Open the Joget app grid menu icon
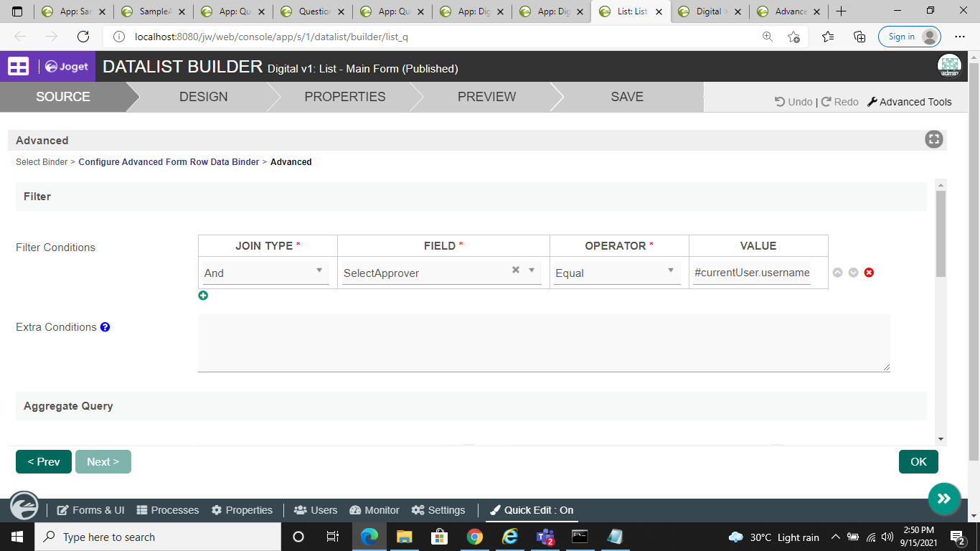The width and height of the screenshot is (980, 551). click(x=18, y=67)
